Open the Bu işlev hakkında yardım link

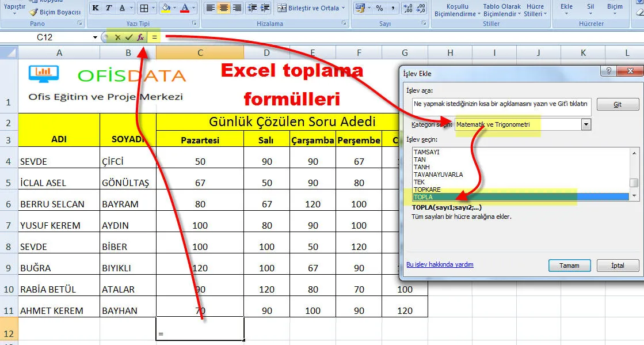(x=440, y=264)
